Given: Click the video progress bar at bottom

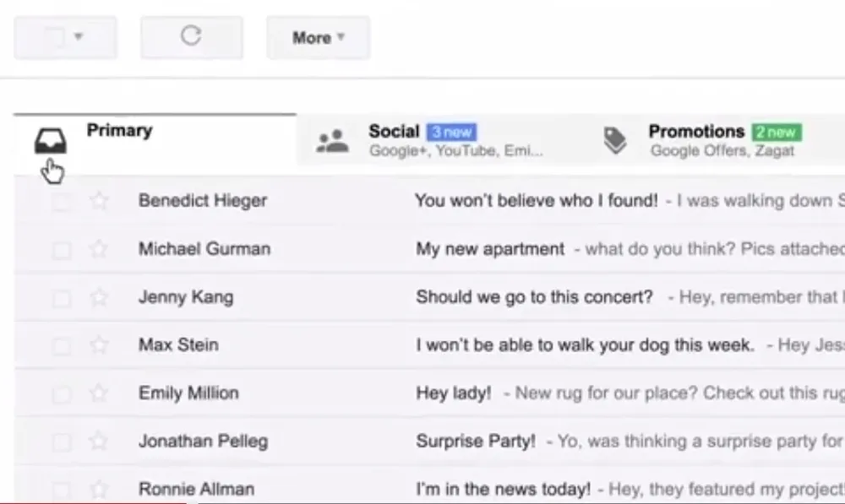Looking at the screenshot, I should 422,501.
